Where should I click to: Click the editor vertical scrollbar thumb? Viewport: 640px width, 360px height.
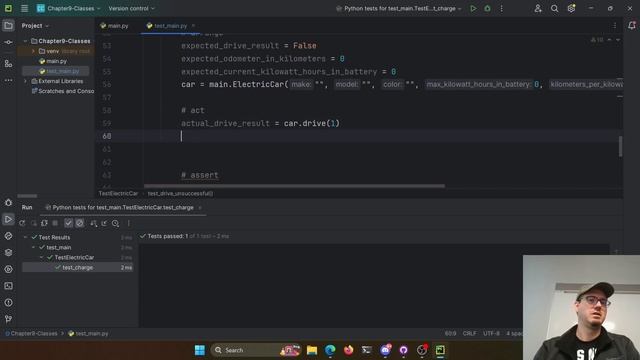coord(620,146)
